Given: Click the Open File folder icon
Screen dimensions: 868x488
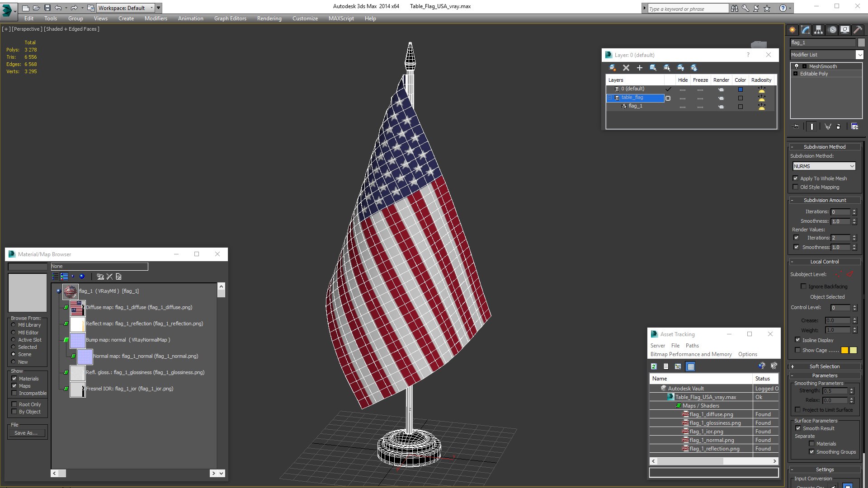Looking at the screenshot, I should coord(36,8).
